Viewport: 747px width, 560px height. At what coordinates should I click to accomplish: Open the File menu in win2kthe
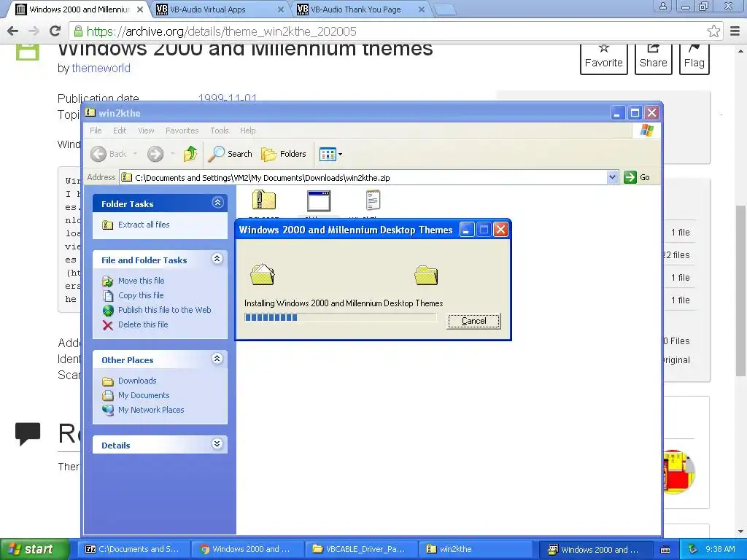click(96, 131)
